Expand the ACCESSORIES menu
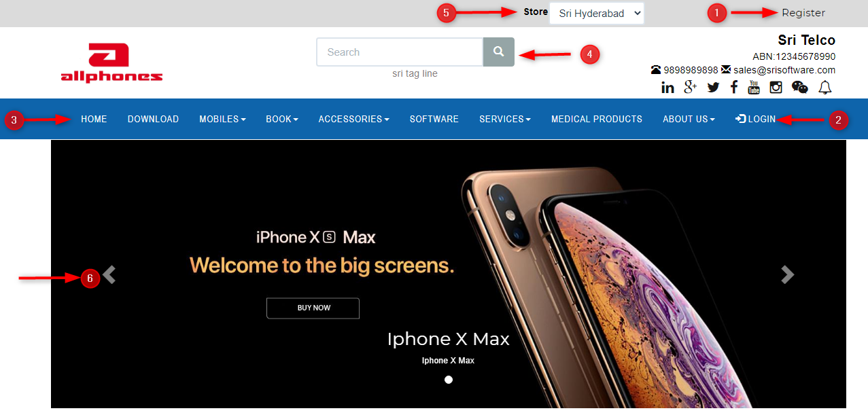The image size is (868, 415). [353, 119]
